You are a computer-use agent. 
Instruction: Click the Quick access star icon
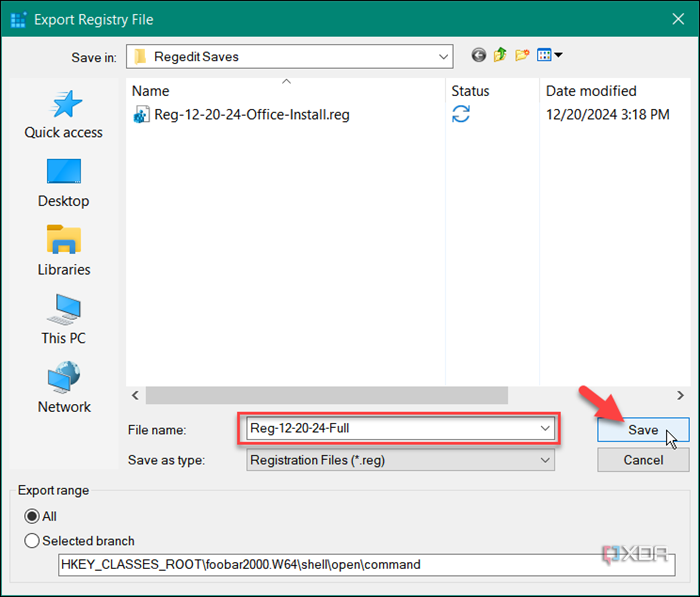[65, 104]
